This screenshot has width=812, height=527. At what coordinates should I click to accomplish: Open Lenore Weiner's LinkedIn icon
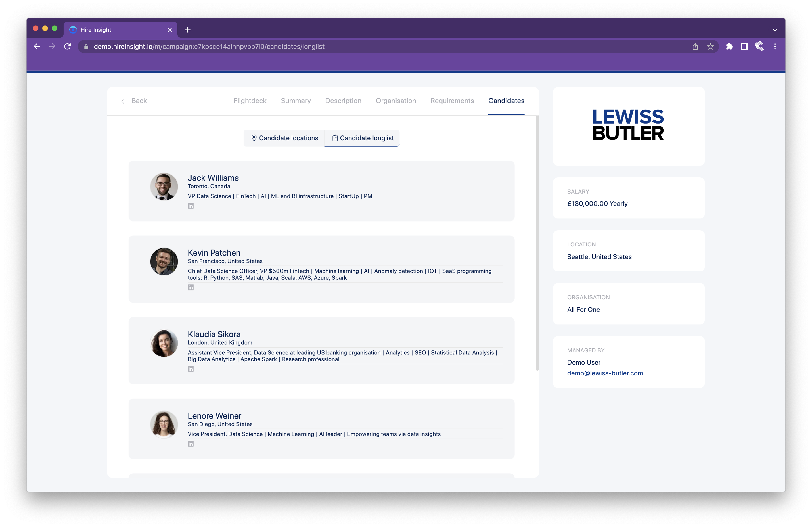click(191, 444)
